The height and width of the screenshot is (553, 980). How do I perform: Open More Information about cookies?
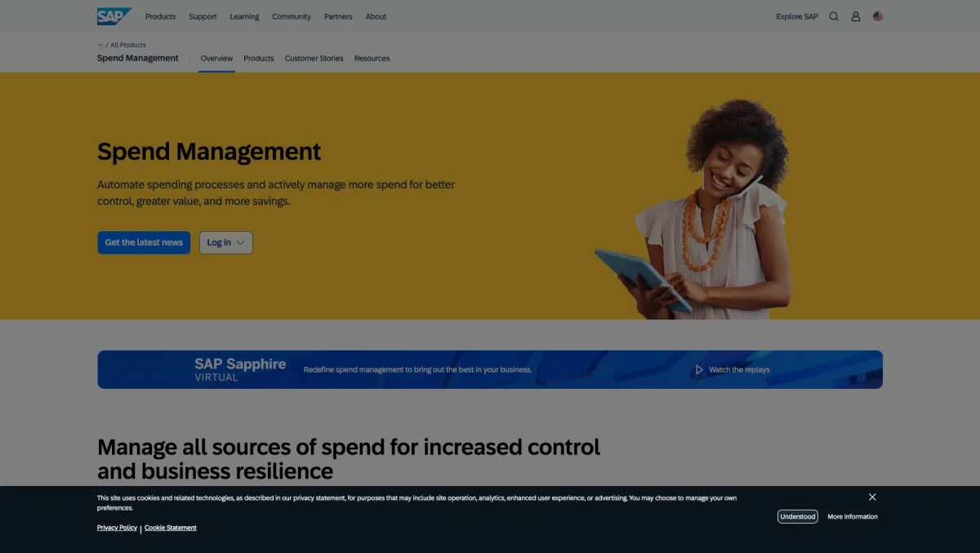[853, 516]
